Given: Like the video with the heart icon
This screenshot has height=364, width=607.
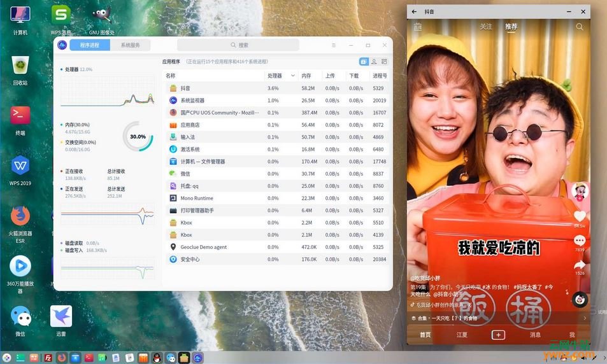Looking at the screenshot, I should (x=580, y=216).
